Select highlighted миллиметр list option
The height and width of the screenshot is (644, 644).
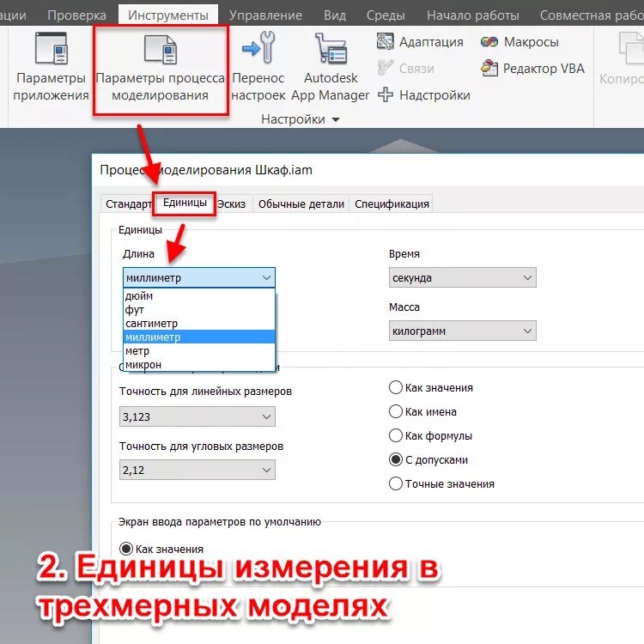coord(199,337)
